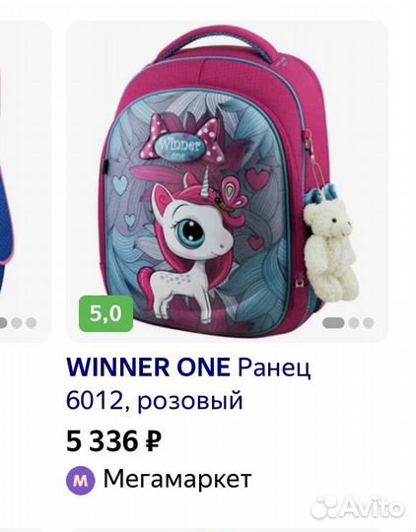Image resolution: width=416 pixels, height=532 pixels.
Task: Click the Avito watermark text
Action: 372,507
